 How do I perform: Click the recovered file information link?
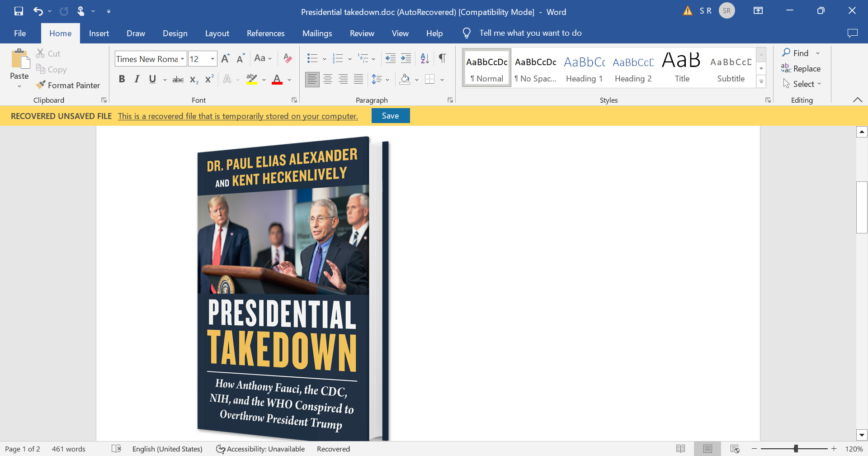point(238,116)
